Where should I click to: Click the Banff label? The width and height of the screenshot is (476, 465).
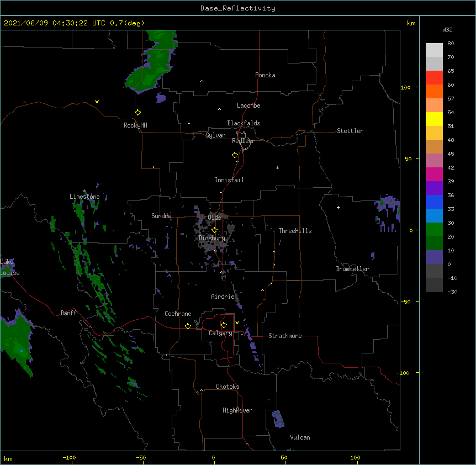pos(68,313)
